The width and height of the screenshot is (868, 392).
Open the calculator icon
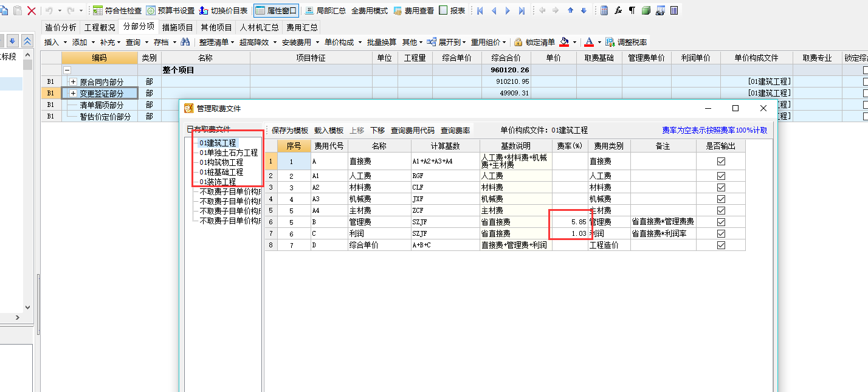pyautogui.click(x=604, y=11)
